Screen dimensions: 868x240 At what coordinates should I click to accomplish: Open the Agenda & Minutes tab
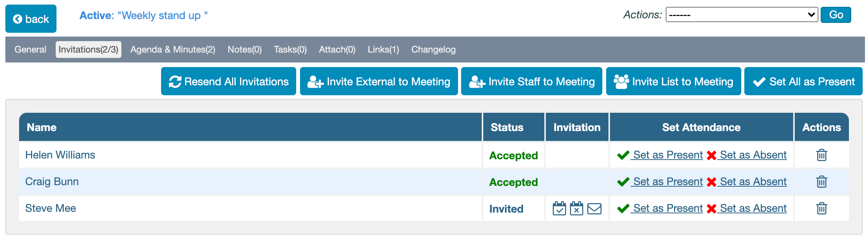tap(173, 50)
